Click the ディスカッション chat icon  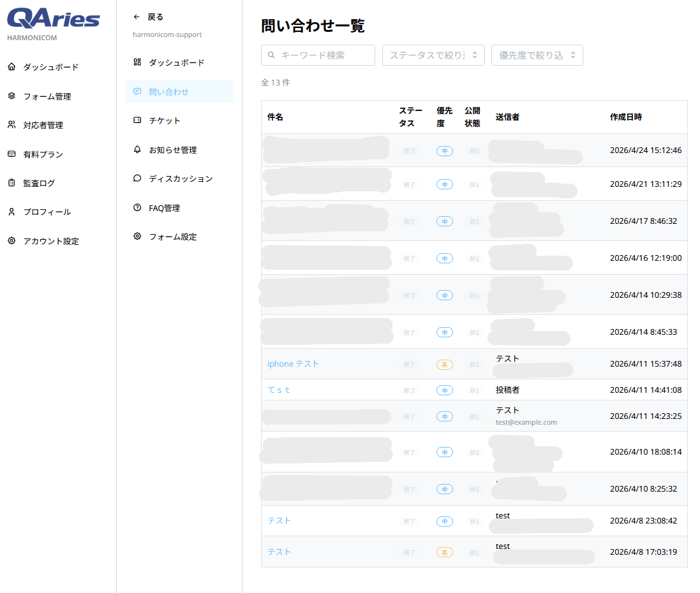click(137, 179)
